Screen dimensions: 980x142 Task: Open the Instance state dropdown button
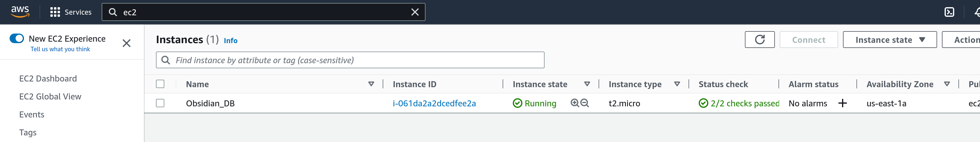889,40
